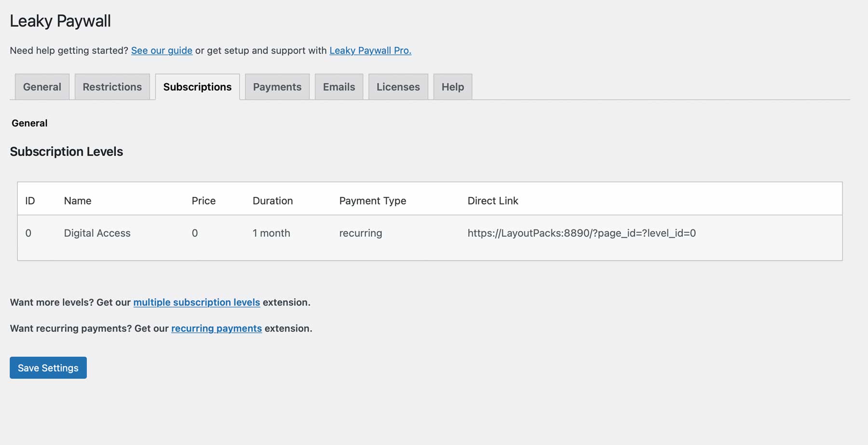Click the Duration cell showing 1 month
This screenshot has height=445, width=868.
pos(271,233)
